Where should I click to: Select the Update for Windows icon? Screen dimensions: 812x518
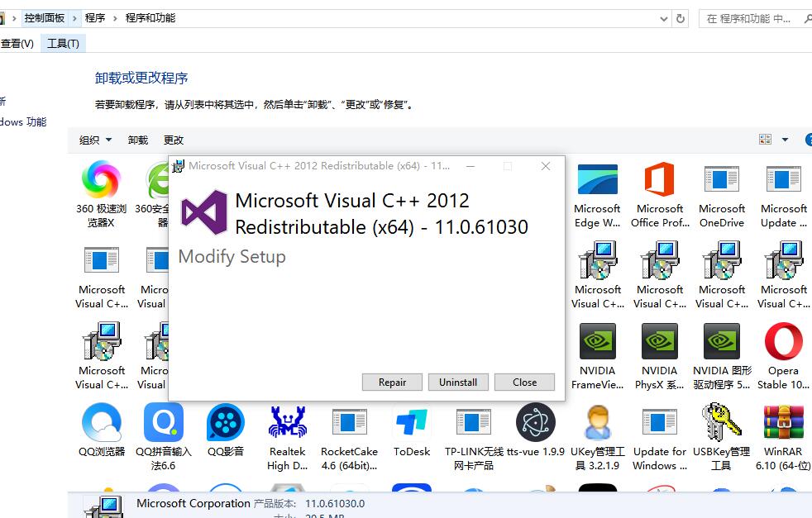660,423
